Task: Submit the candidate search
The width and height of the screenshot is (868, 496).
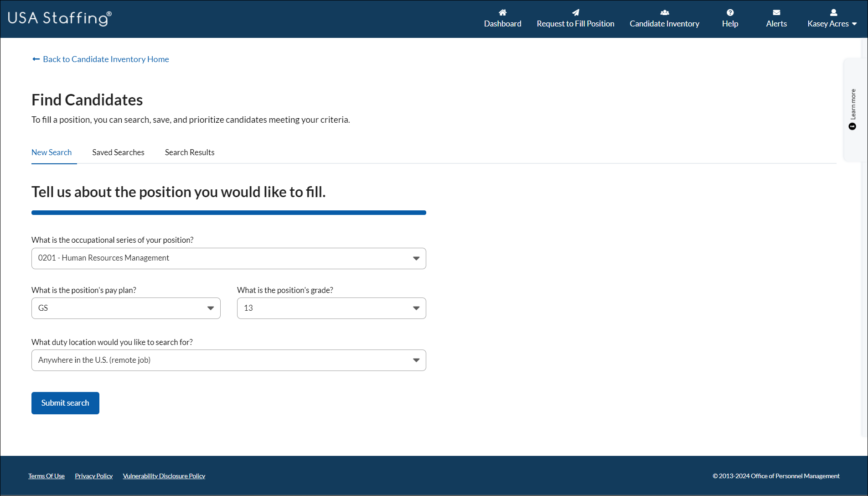Action: 65,403
